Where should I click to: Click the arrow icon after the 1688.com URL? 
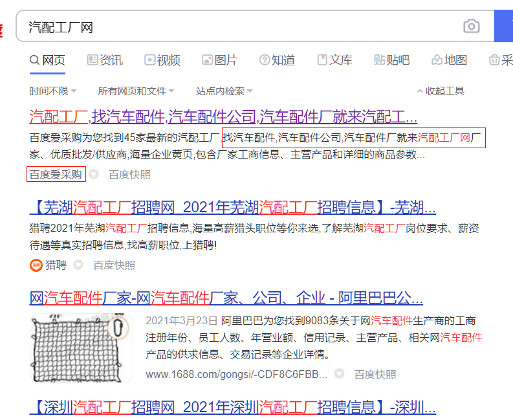(340, 374)
